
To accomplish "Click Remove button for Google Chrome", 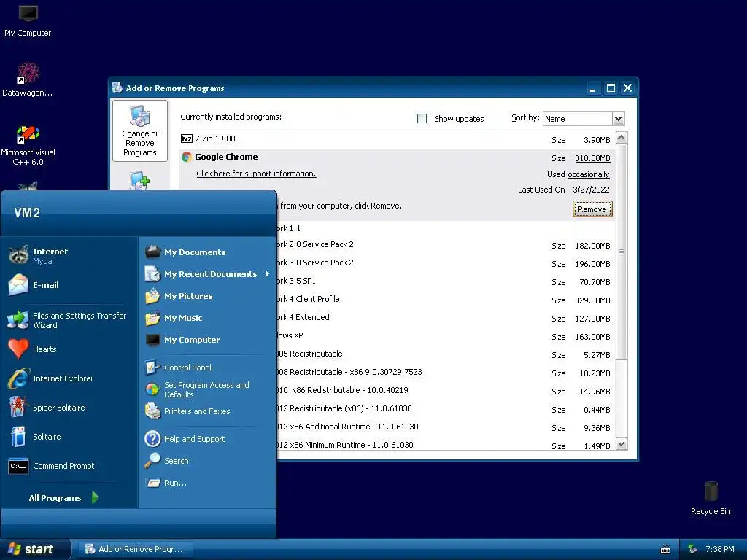I will pos(592,209).
